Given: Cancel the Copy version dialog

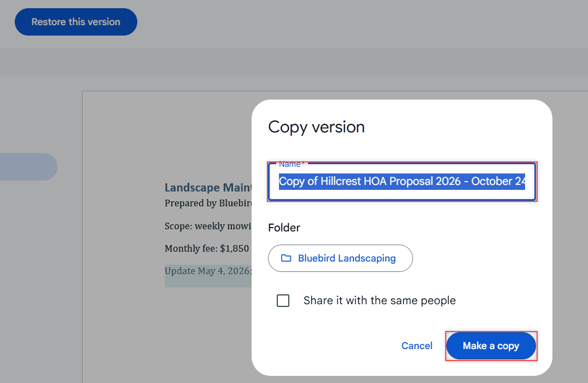Looking at the screenshot, I should [417, 345].
